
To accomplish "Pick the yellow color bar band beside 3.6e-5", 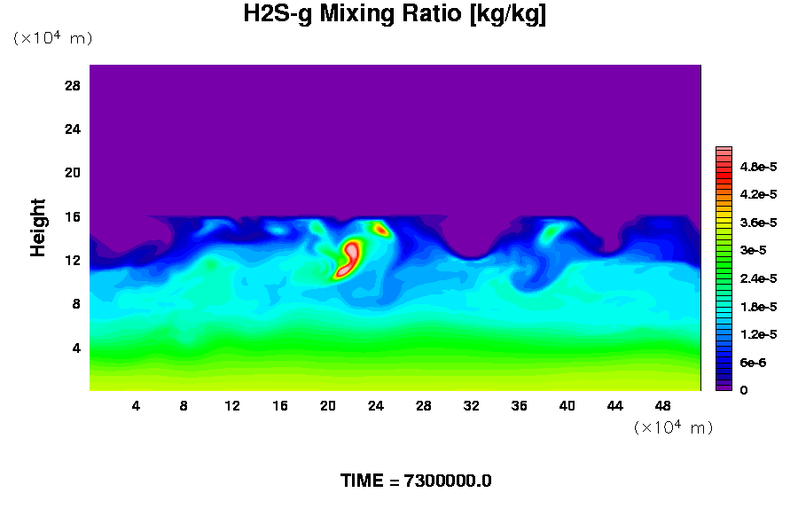I will tap(724, 222).
